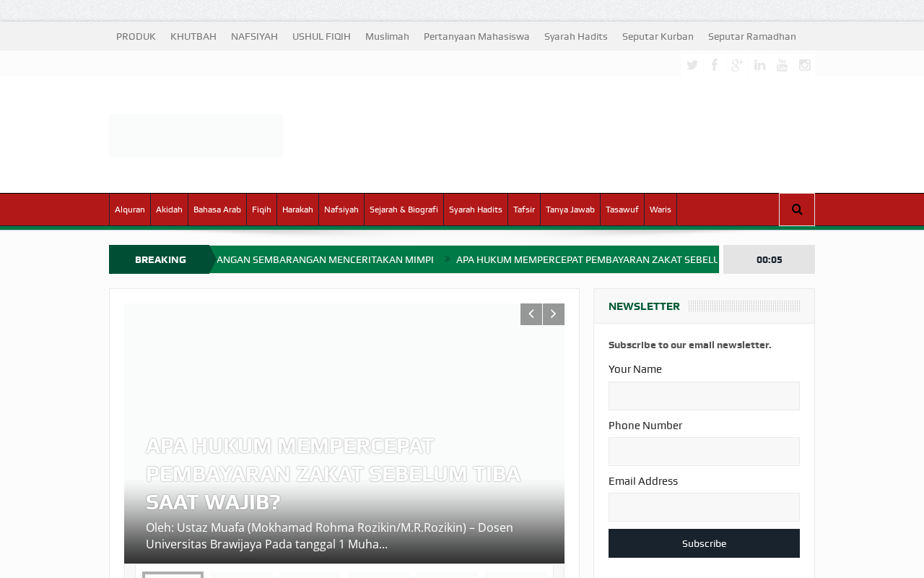Screen dimensions: 924x578
Task: Open the zakat article headline
Action: (x=333, y=474)
